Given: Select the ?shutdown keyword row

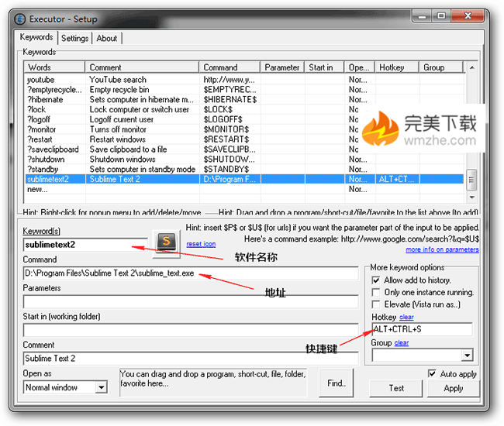Looking at the screenshot, I should [244, 160].
